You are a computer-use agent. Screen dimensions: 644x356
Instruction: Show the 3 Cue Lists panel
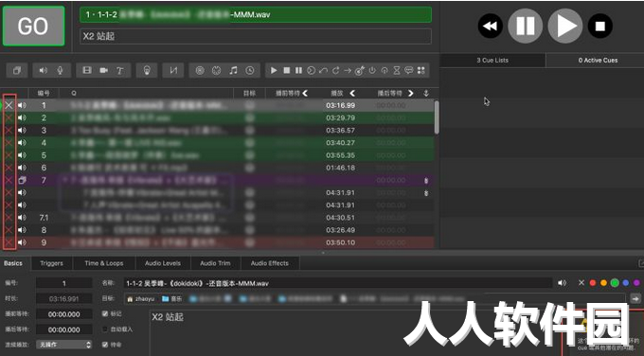pyautogui.click(x=492, y=60)
